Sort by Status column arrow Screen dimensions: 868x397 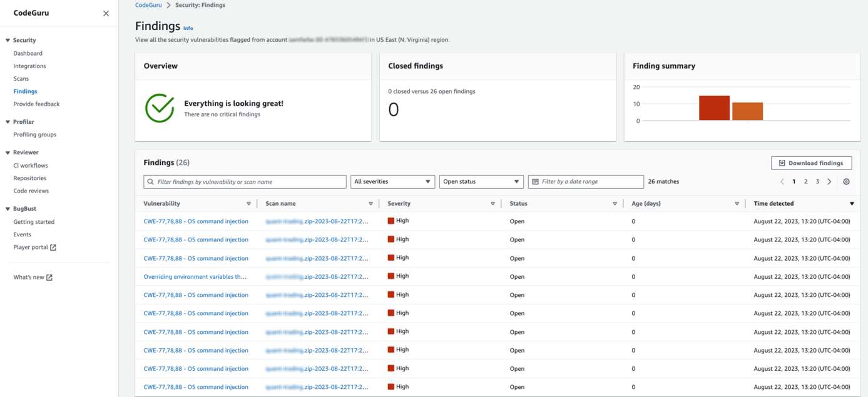615,204
